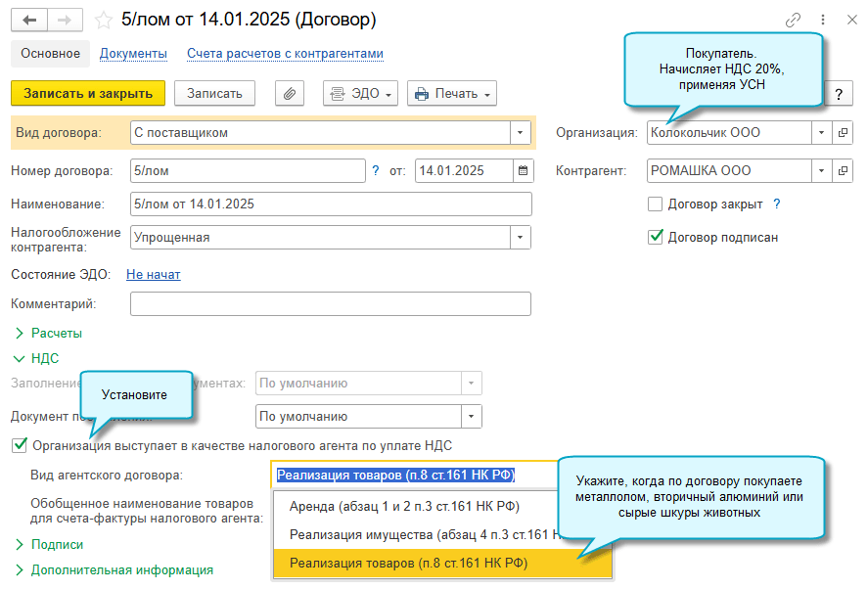Select Аренда (абзац 1 и 2 п.3) option
The image size is (868, 590).
(x=404, y=507)
